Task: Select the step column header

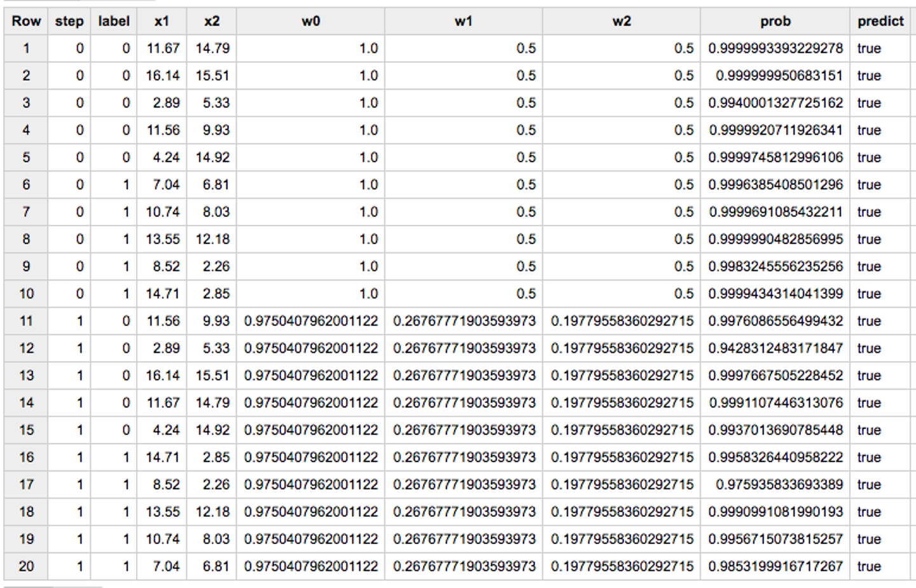Action: 69,21
